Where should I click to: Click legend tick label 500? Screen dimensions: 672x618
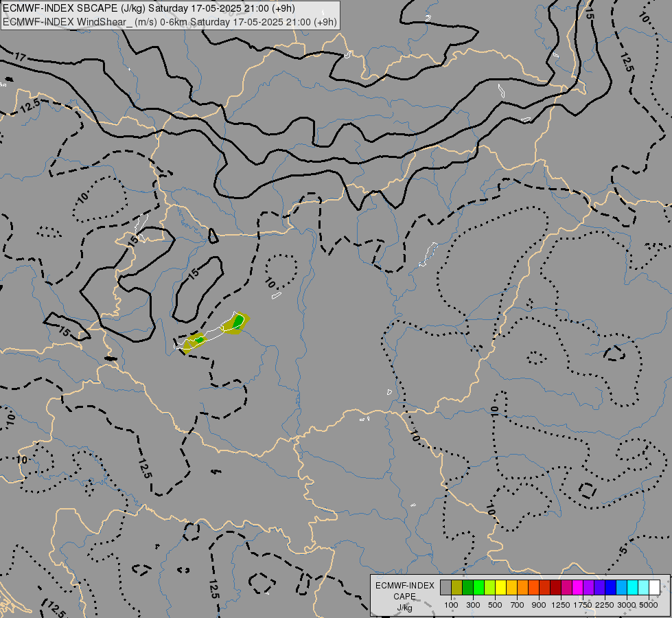tap(495, 605)
